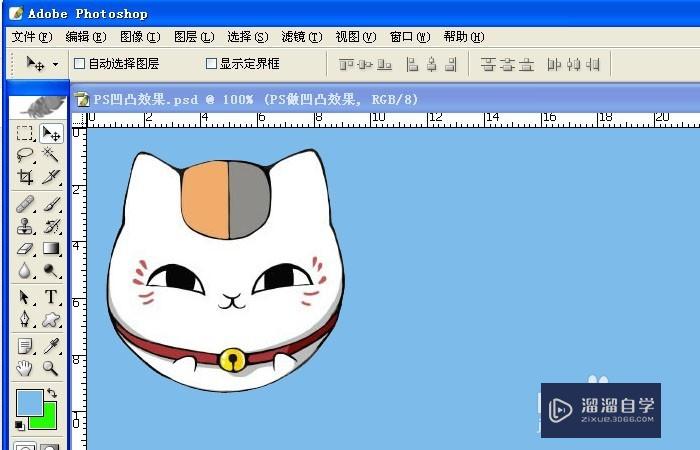Click the PS凹凸效果.psd document title bar

[x=385, y=99]
